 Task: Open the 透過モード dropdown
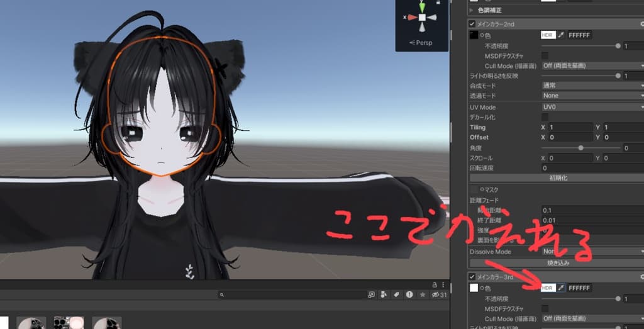(592, 96)
